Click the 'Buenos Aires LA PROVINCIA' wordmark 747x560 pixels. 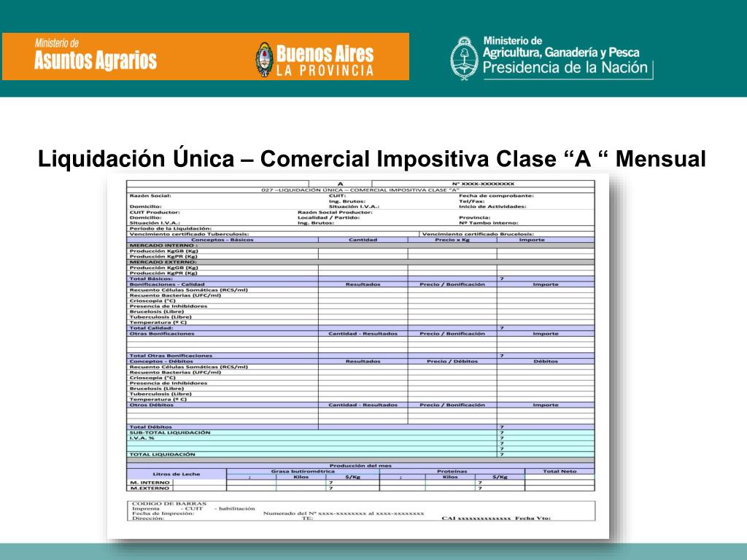325,60
